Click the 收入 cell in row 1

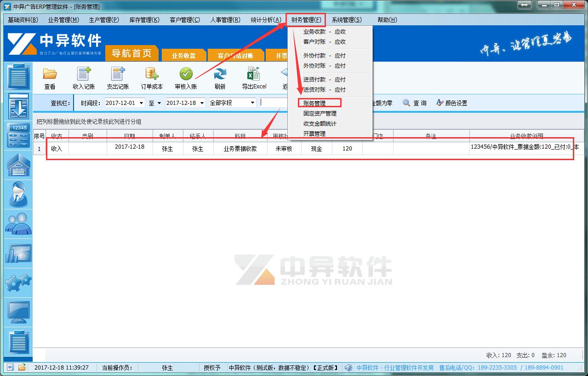click(57, 149)
